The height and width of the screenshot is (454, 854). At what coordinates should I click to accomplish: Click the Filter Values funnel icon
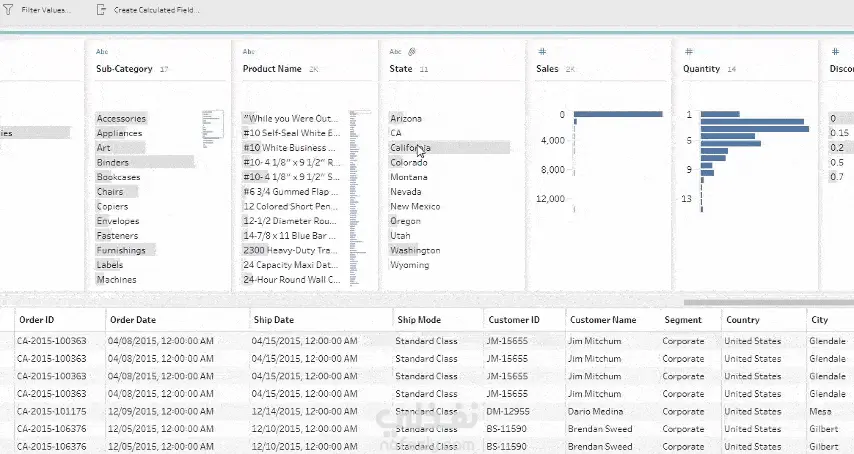pos(8,10)
